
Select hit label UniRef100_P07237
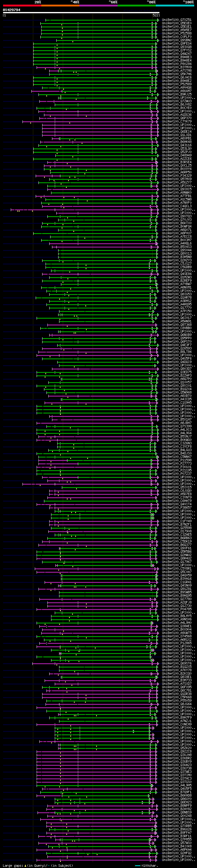tap(177, 474)
